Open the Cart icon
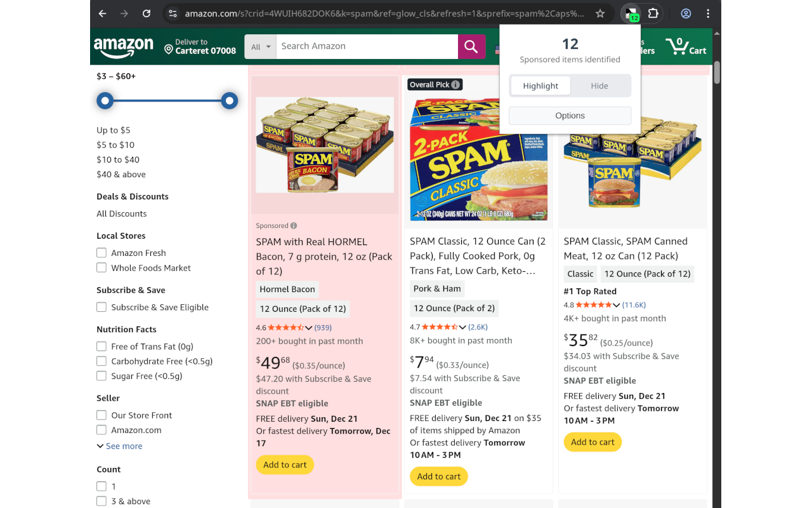812x508 pixels. coord(686,46)
